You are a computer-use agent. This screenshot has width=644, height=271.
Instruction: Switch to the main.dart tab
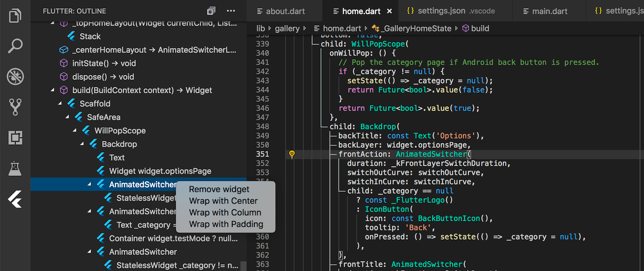(549, 11)
